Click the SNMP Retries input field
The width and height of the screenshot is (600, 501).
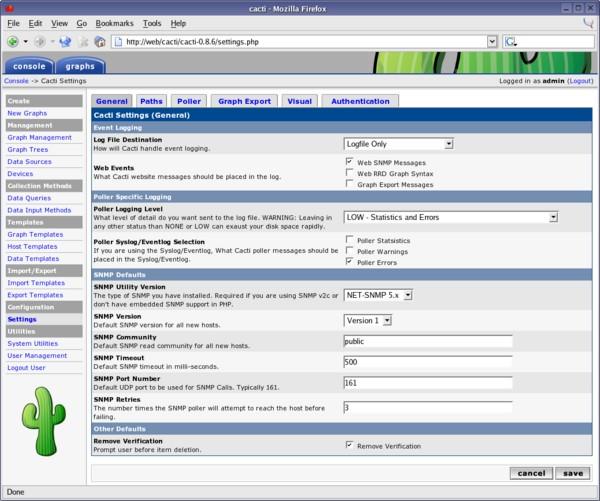point(428,408)
